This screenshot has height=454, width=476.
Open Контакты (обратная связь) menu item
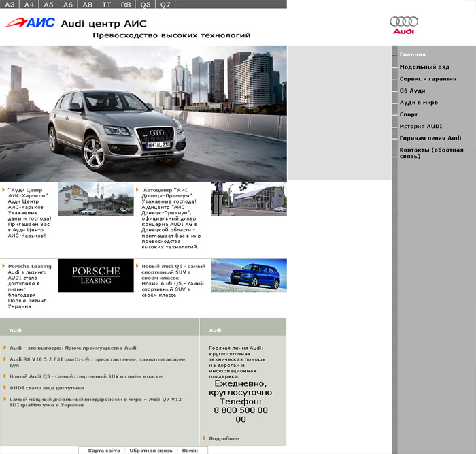click(431, 153)
